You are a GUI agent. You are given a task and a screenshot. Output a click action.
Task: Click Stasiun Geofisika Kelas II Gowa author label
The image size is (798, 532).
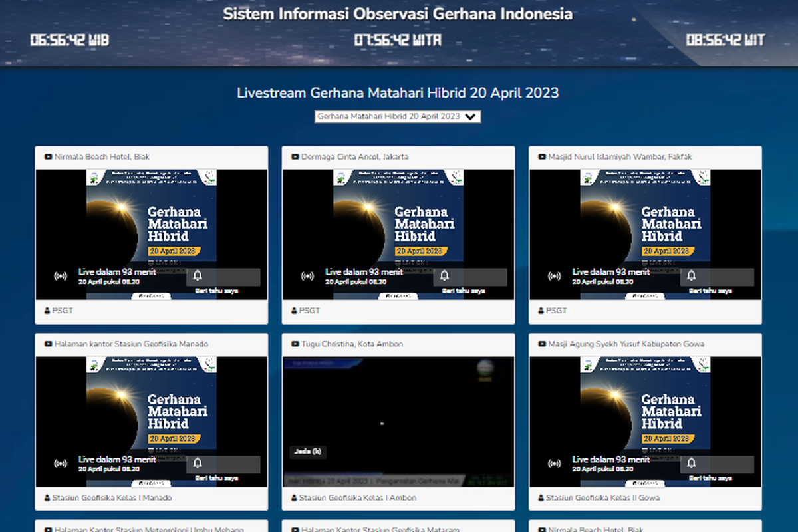(604, 498)
